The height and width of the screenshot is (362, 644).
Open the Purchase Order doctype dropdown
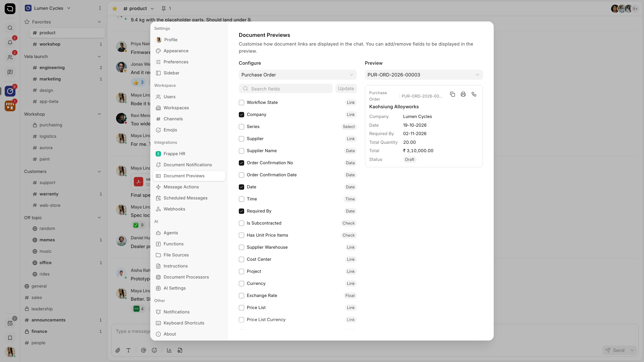point(298,75)
